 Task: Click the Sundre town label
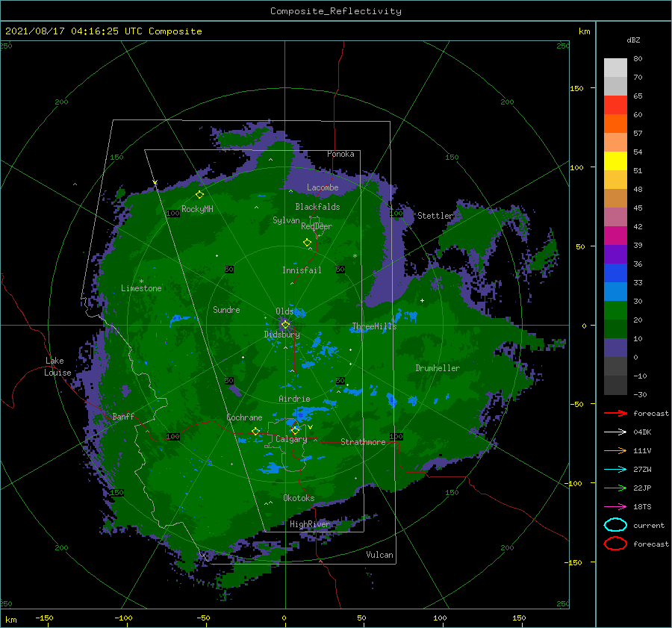pyautogui.click(x=226, y=309)
